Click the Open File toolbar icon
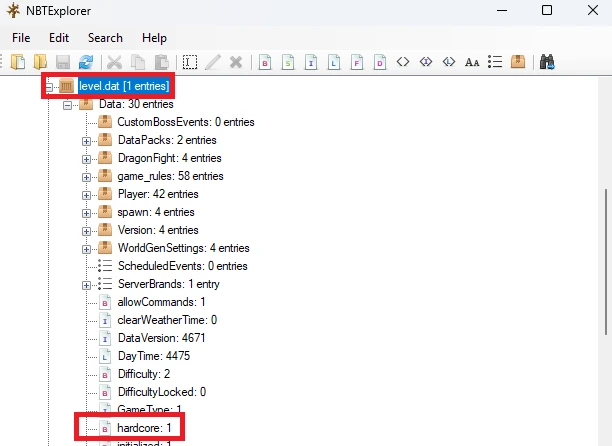 click(x=18, y=62)
